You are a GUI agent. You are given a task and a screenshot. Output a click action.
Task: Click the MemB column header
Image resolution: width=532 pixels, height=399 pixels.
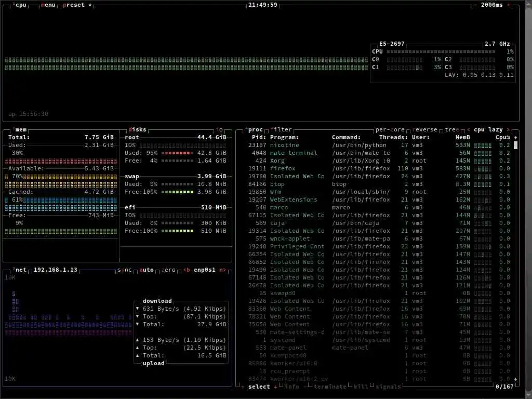(x=463, y=137)
